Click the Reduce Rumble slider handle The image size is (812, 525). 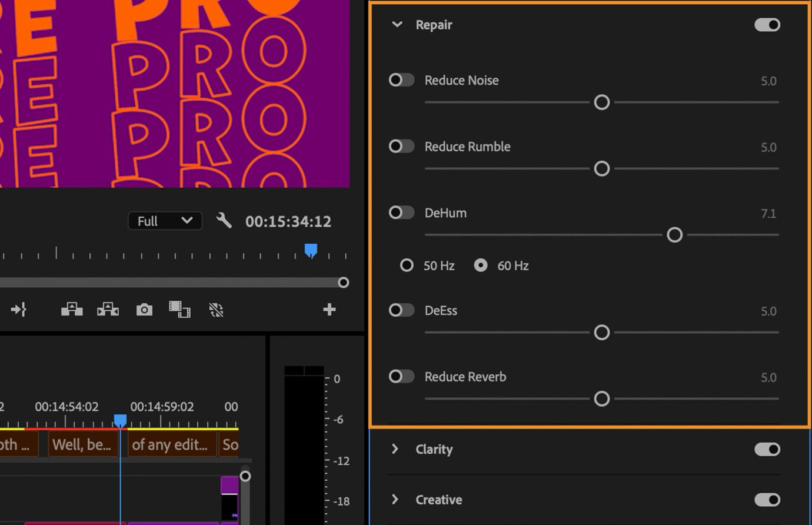point(601,169)
